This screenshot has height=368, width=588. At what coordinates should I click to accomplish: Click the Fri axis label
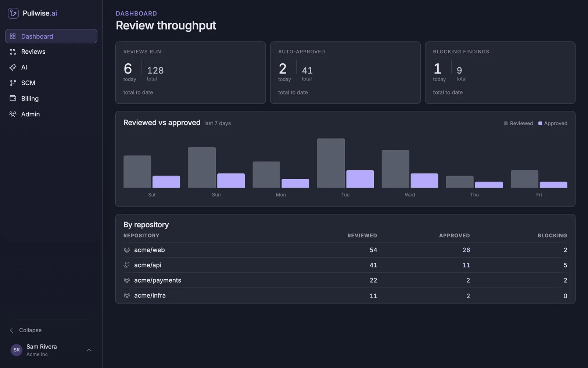pos(539,195)
